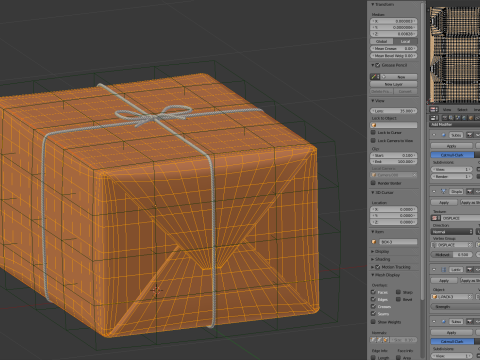Click the bottom Subsurf modifier's blue icon
The image size is (480, 360).
444,322
